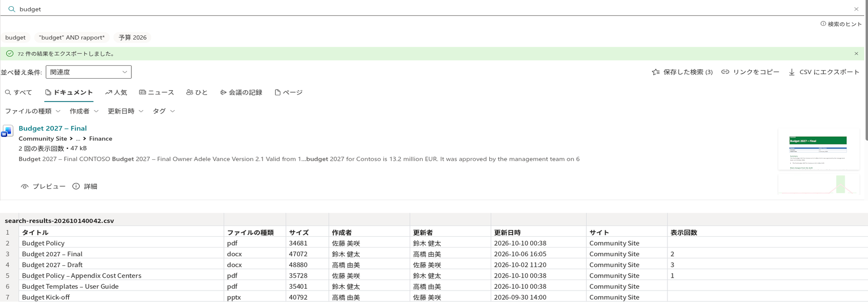This screenshot has width=868, height=302.
Task: Switch to the すべて tab
Action: coord(19,93)
